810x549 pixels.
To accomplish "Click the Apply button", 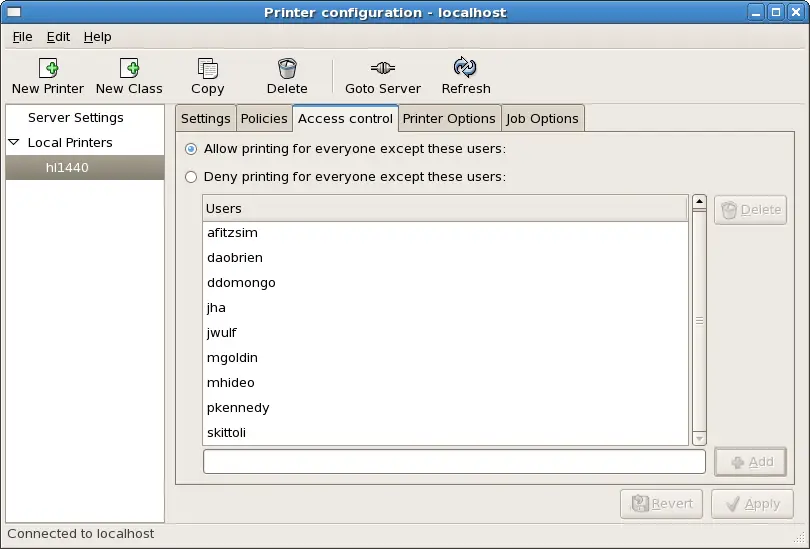I will point(752,504).
